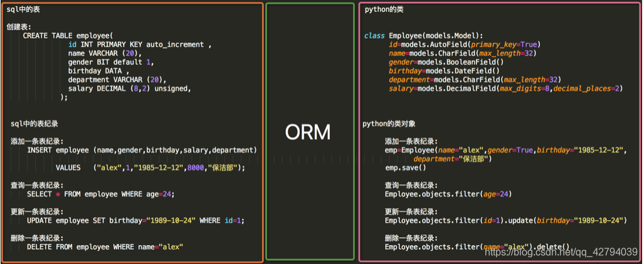
Task: Click the 'Employee.objects.filter(name="alex").delete()' line
Action: click(477, 247)
